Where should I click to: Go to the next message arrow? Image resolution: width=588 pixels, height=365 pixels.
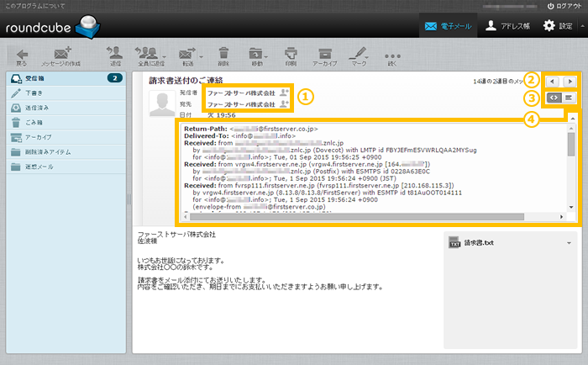tap(570, 81)
